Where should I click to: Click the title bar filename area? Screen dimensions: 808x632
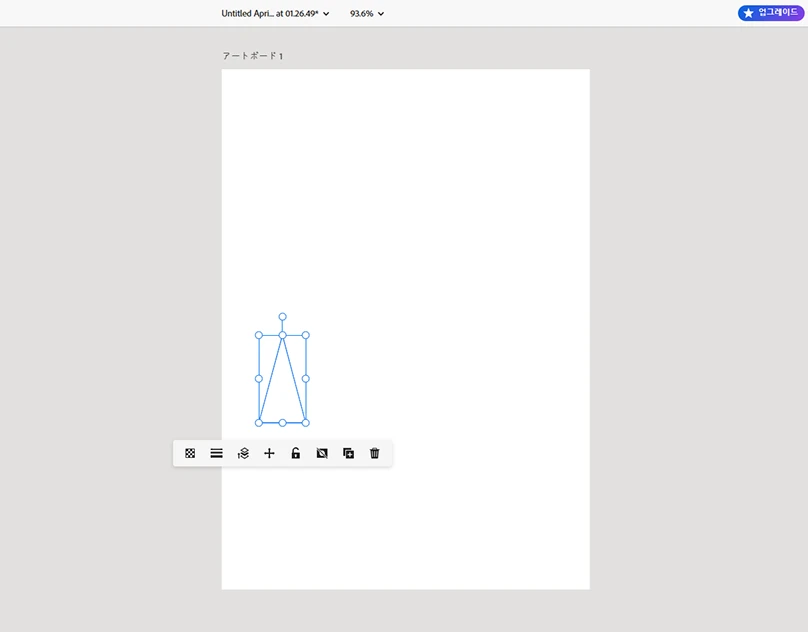click(270, 13)
